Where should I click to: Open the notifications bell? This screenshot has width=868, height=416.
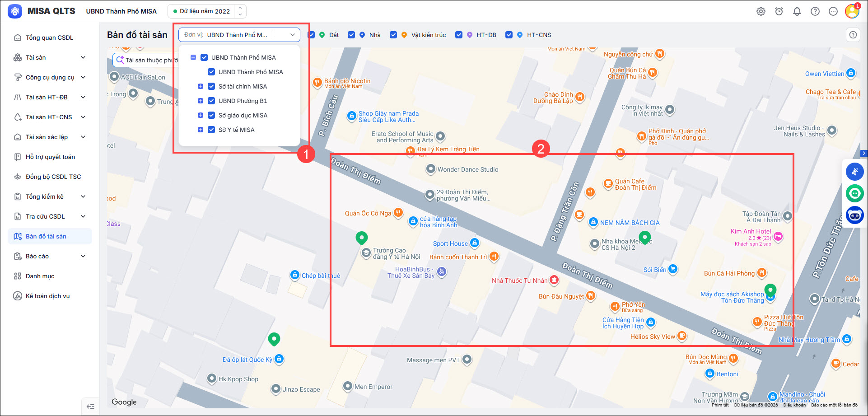[797, 11]
